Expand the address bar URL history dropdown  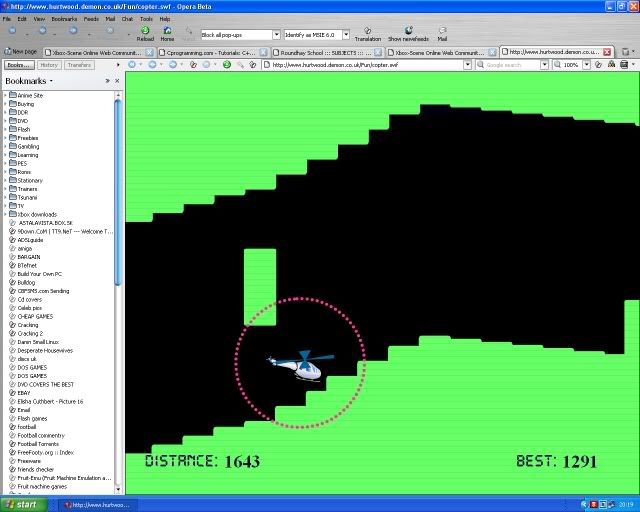(x=468, y=65)
